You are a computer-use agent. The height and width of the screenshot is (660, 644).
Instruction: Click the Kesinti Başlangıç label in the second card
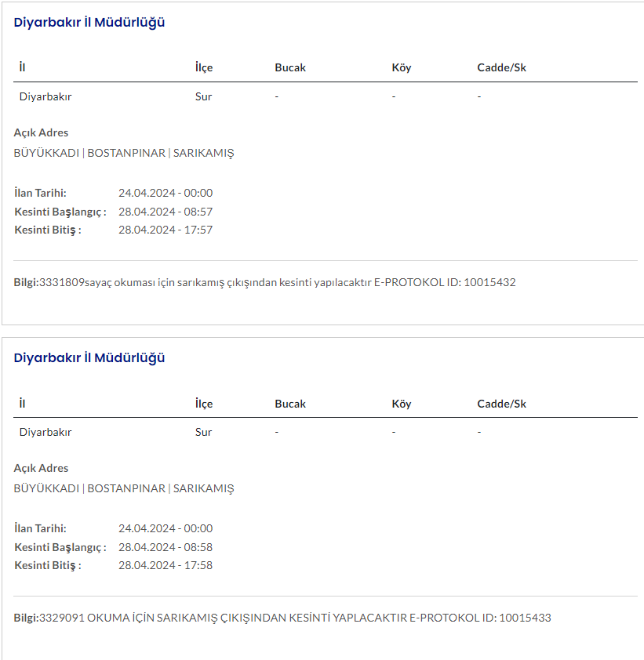pyautogui.click(x=60, y=547)
